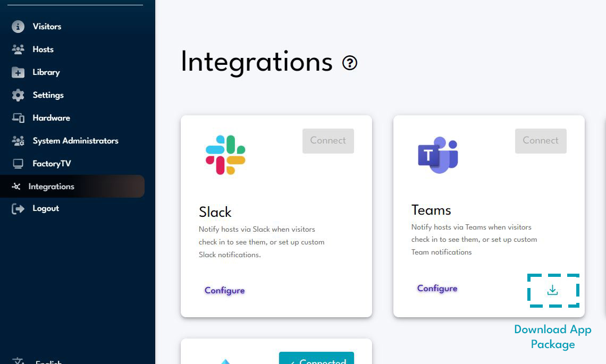Select the Microsoft Teams logo
Image resolution: width=606 pixels, height=364 pixels.
tap(437, 155)
